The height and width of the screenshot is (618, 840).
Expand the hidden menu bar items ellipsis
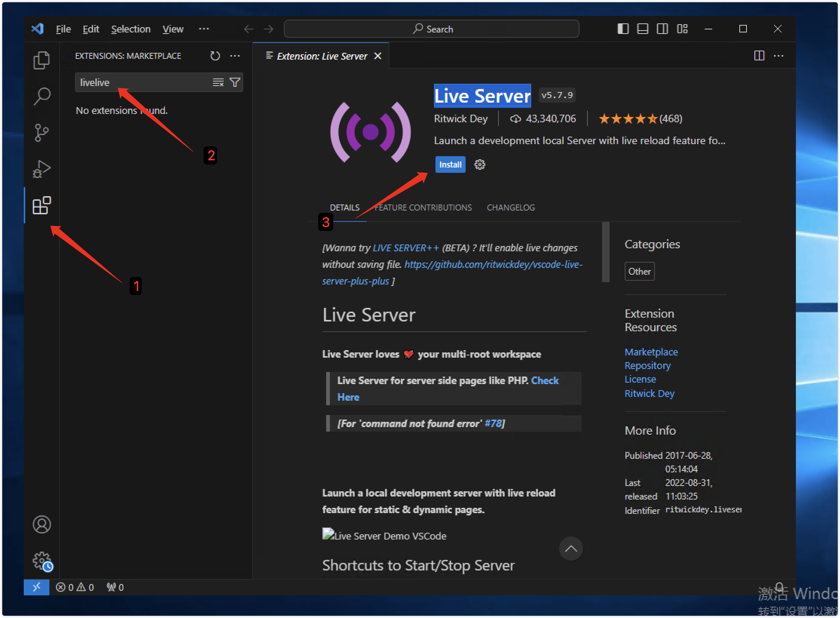[x=204, y=29]
